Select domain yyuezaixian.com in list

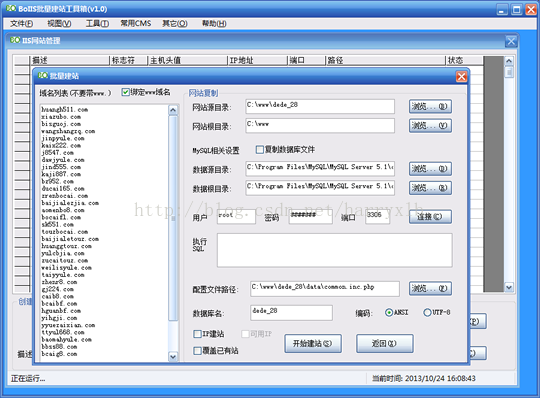coord(68,325)
